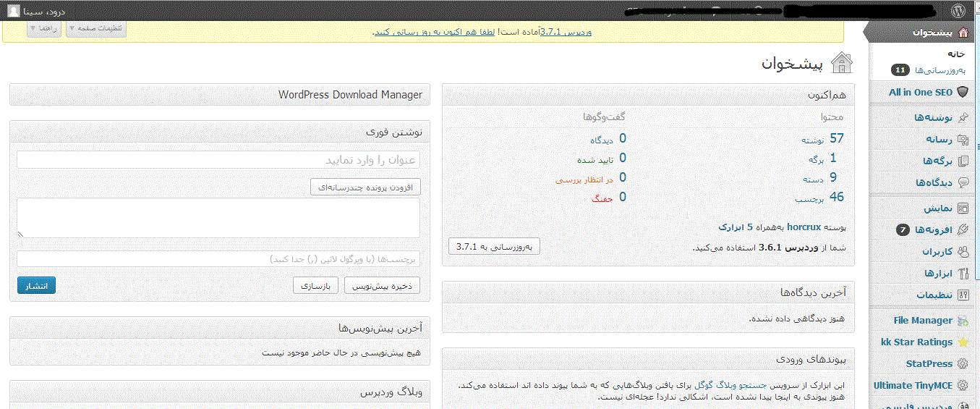Click the star icon beside kk Star Ratings
This screenshot has height=409, width=980.
tap(963, 342)
